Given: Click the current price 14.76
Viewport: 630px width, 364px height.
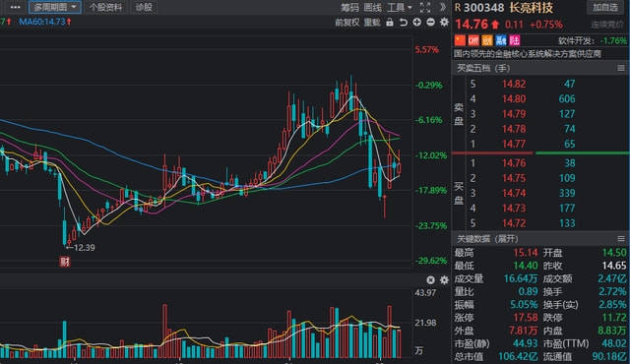Looking at the screenshot, I should [472, 24].
